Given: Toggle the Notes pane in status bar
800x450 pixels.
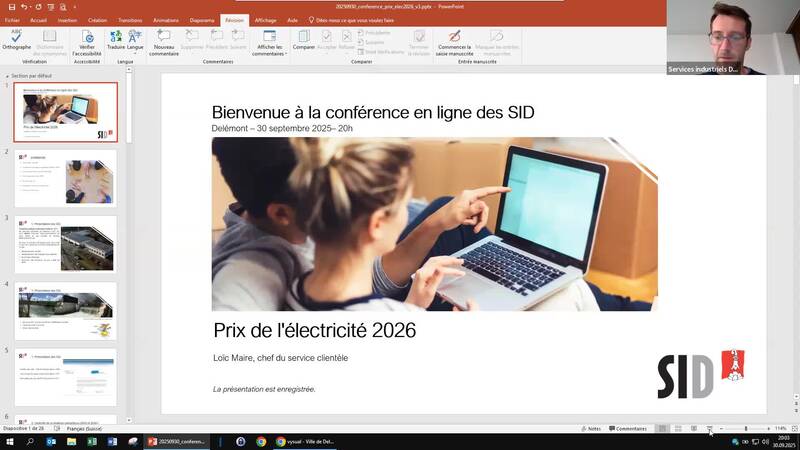Looking at the screenshot, I should pos(590,428).
